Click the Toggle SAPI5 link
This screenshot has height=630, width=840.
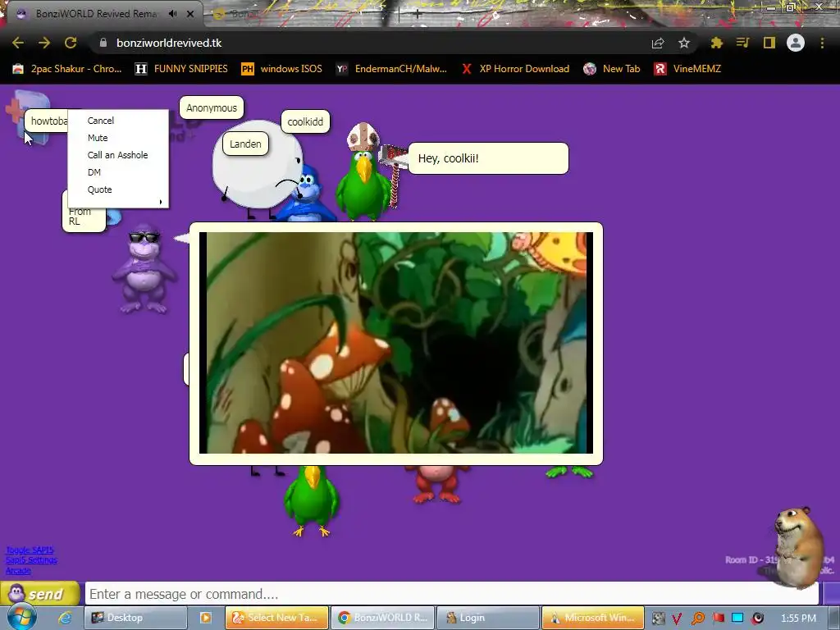click(30, 550)
